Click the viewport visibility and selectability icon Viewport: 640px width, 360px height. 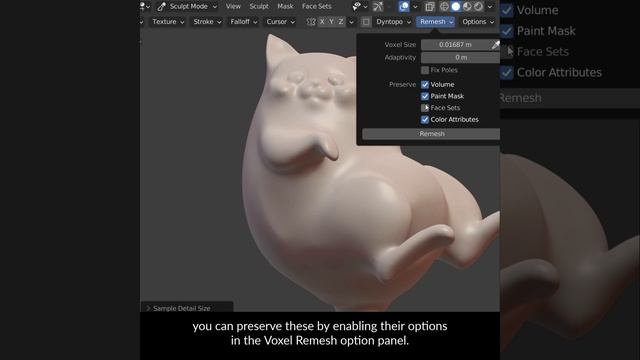(357, 7)
